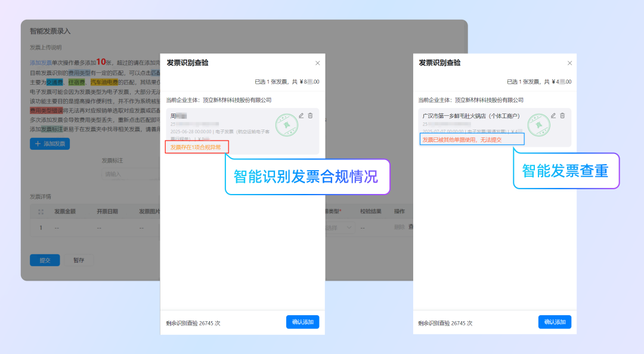Screen dimensions: 644x354
Task: Click the expand icon in table header
Action: tap(41, 211)
